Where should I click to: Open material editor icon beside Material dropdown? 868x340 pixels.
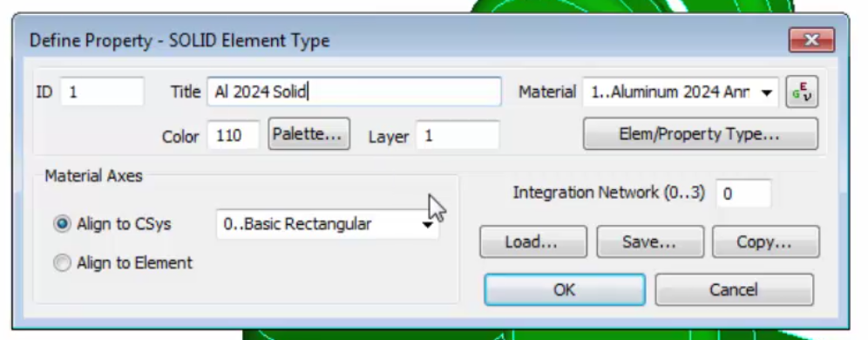[802, 92]
